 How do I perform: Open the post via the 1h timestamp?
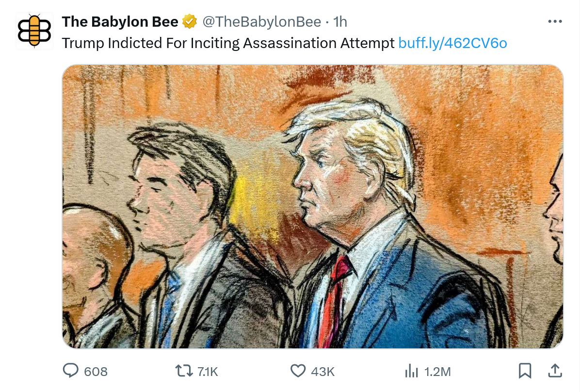coord(340,21)
